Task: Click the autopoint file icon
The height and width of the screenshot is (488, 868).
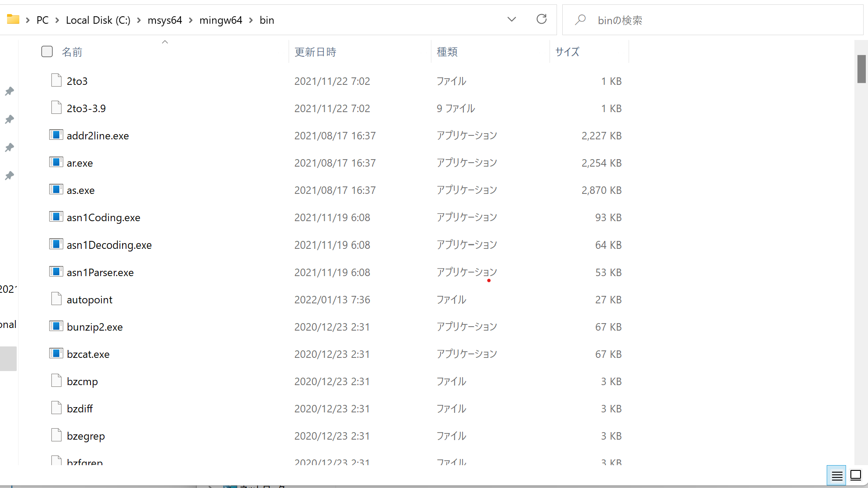Action: point(56,299)
